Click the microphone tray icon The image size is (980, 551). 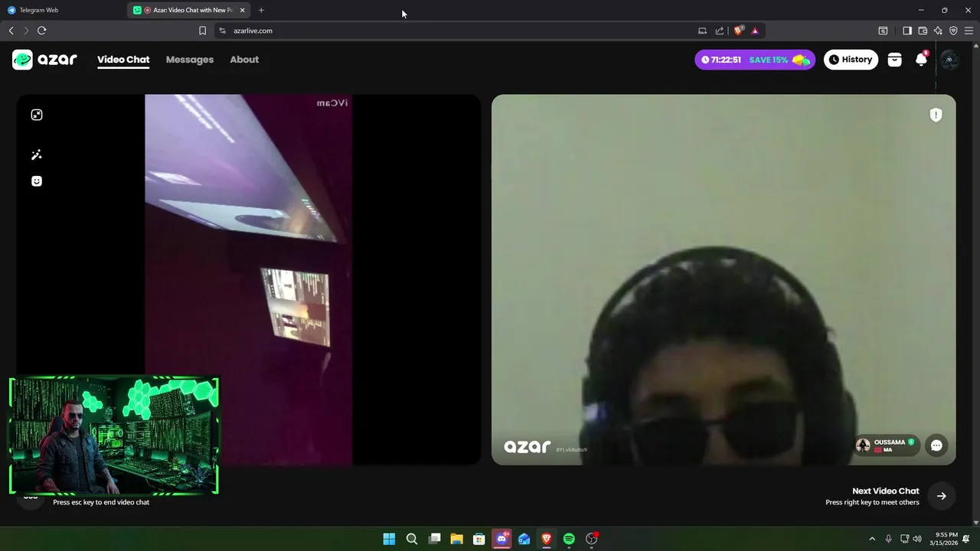(x=888, y=539)
